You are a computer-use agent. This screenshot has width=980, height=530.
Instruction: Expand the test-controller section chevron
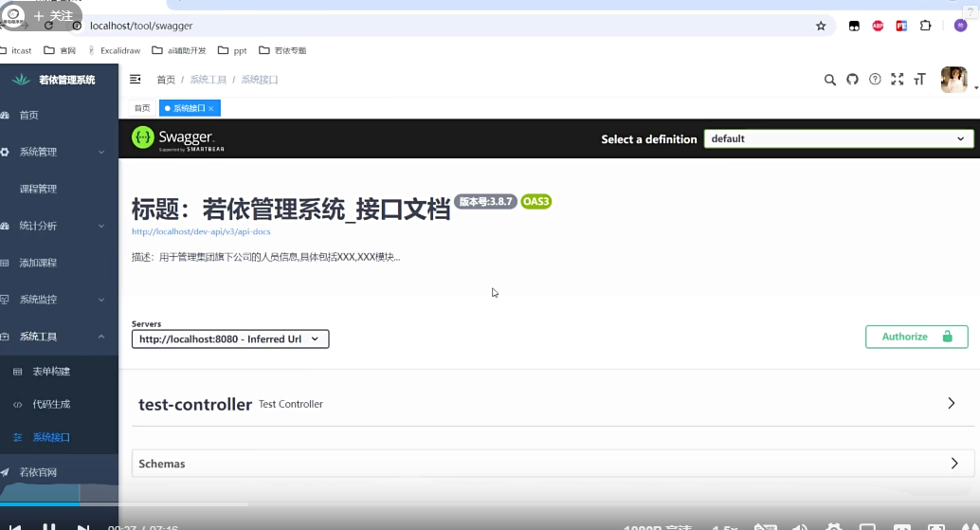[952, 403]
